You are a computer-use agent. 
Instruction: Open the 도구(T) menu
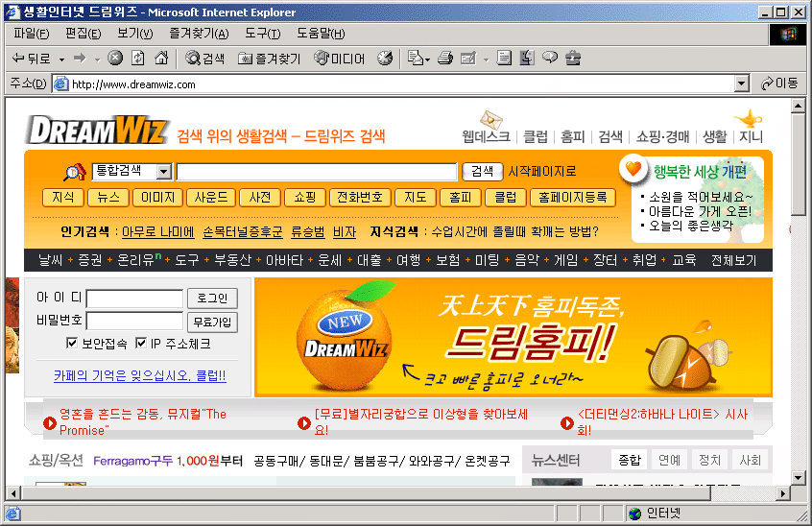[x=262, y=34]
